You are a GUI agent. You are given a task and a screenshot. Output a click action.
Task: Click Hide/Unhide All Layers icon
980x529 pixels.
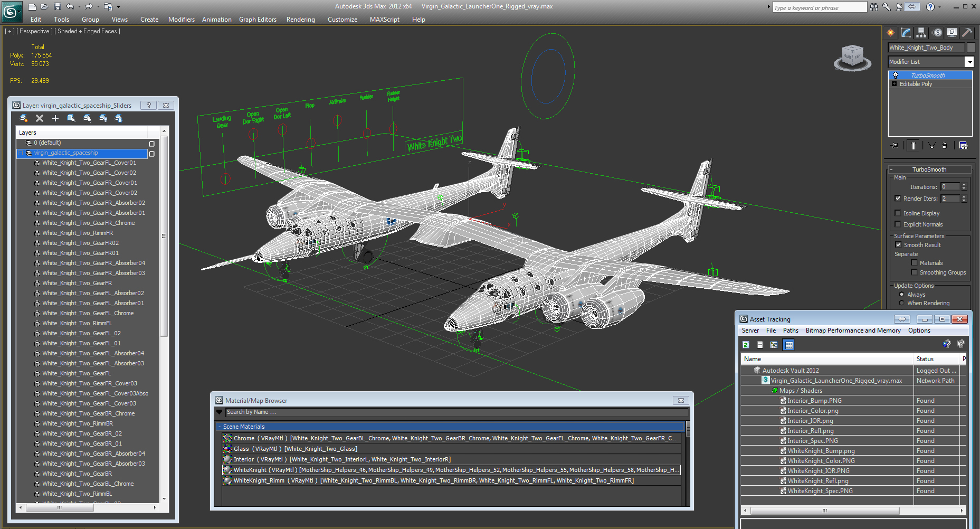103,118
